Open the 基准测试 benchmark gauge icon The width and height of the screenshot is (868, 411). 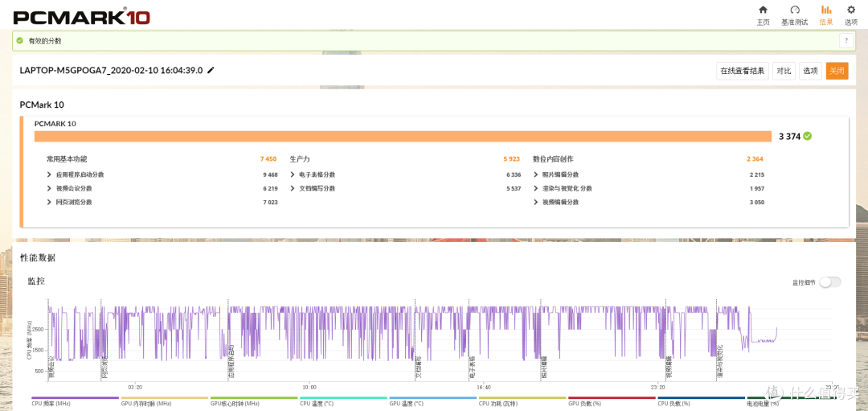[x=794, y=10]
